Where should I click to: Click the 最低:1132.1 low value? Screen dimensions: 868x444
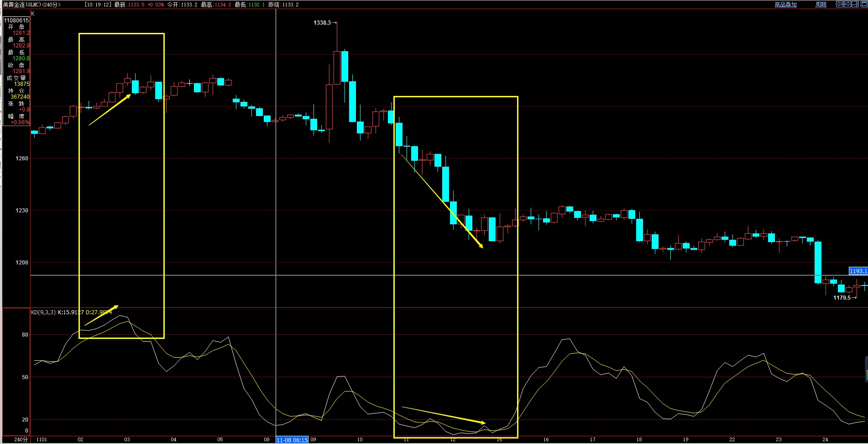pyautogui.click(x=250, y=5)
